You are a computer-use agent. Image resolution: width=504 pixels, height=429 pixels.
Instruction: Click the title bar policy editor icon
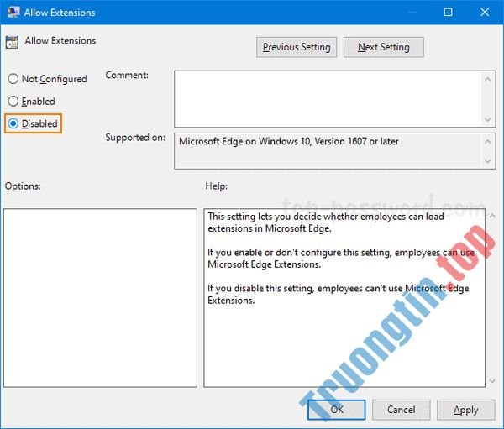pos(13,13)
